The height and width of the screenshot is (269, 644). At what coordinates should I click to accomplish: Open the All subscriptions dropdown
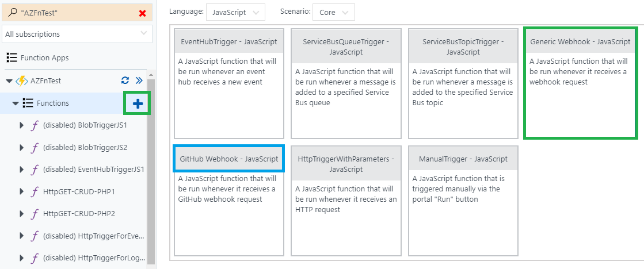coord(77,34)
